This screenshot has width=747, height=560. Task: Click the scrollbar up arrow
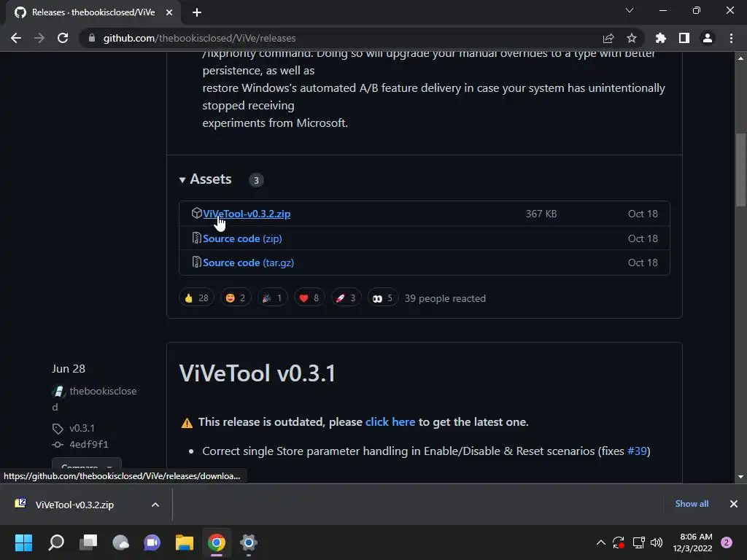[740, 58]
